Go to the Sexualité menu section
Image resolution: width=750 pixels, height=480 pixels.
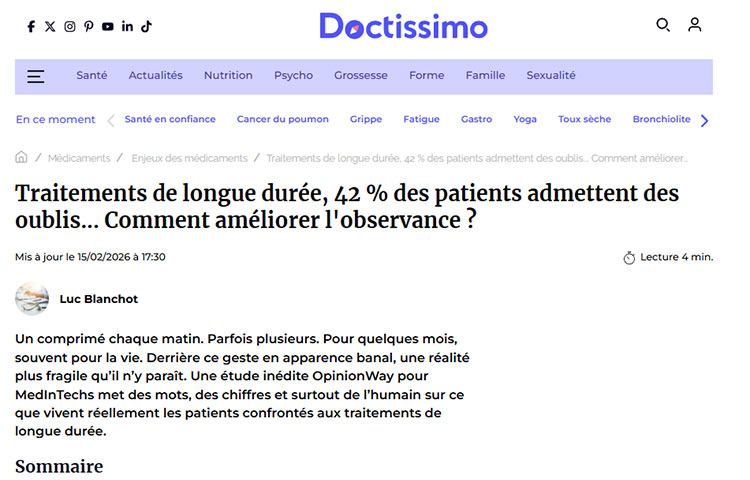[x=551, y=76]
